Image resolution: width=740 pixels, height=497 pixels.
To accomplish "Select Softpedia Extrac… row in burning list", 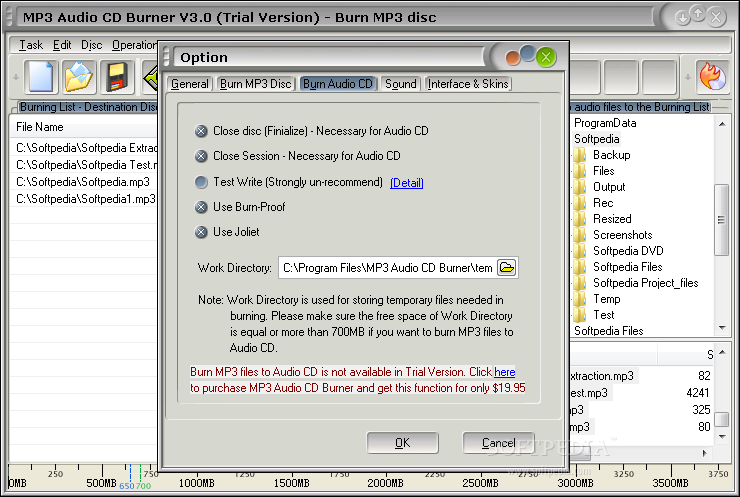I will coord(83,148).
